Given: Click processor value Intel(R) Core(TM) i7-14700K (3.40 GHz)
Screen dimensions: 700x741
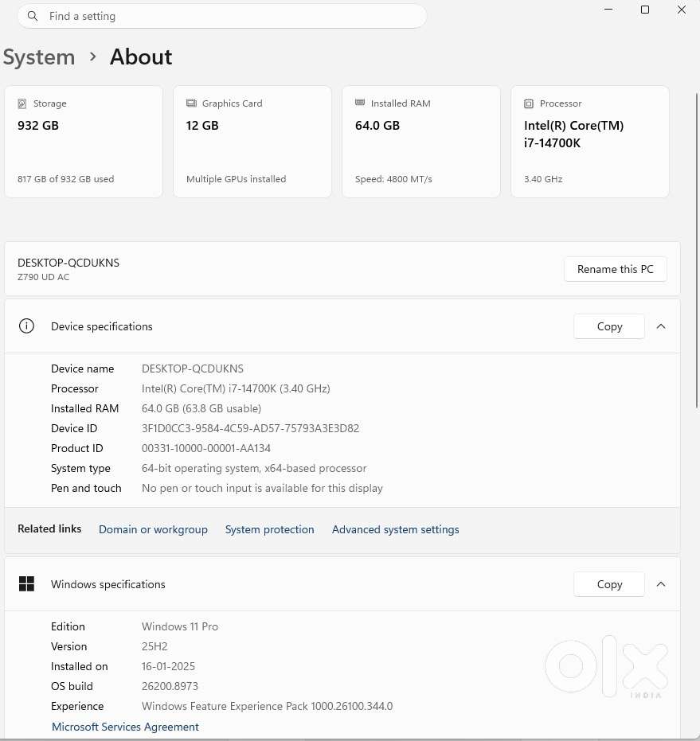Looking at the screenshot, I should click(x=236, y=388).
